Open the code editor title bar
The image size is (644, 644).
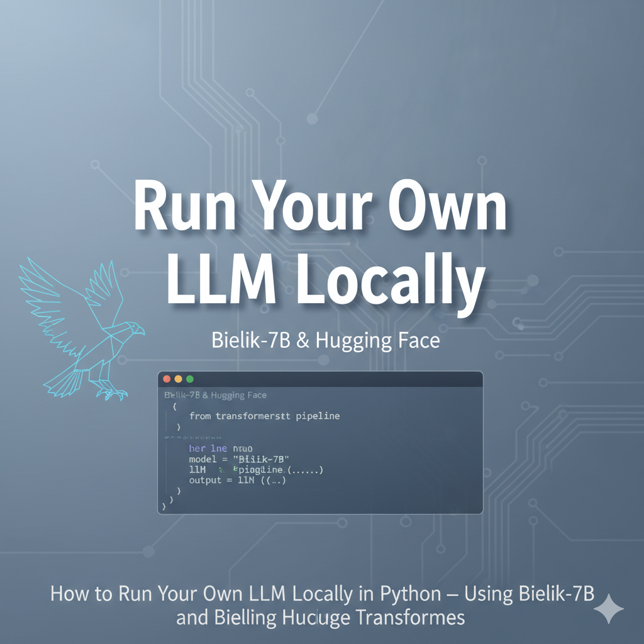319,378
